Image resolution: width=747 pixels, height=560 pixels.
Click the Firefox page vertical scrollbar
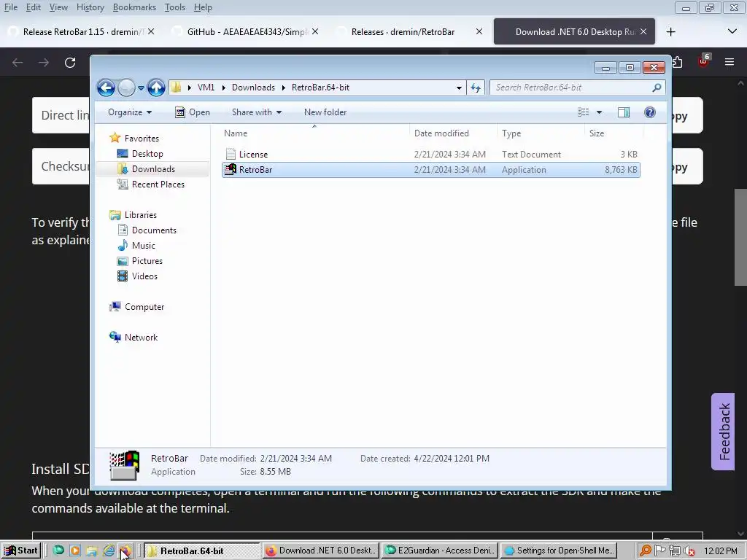click(x=741, y=238)
